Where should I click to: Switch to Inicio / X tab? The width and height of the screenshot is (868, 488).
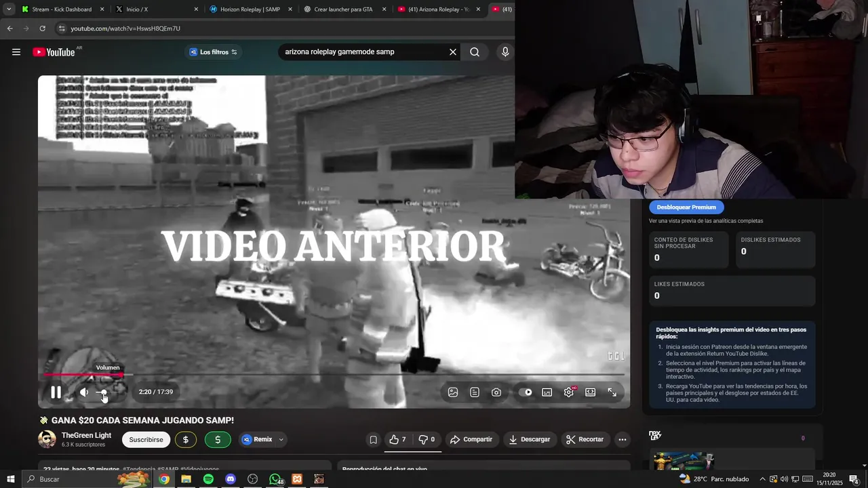point(155,9)
